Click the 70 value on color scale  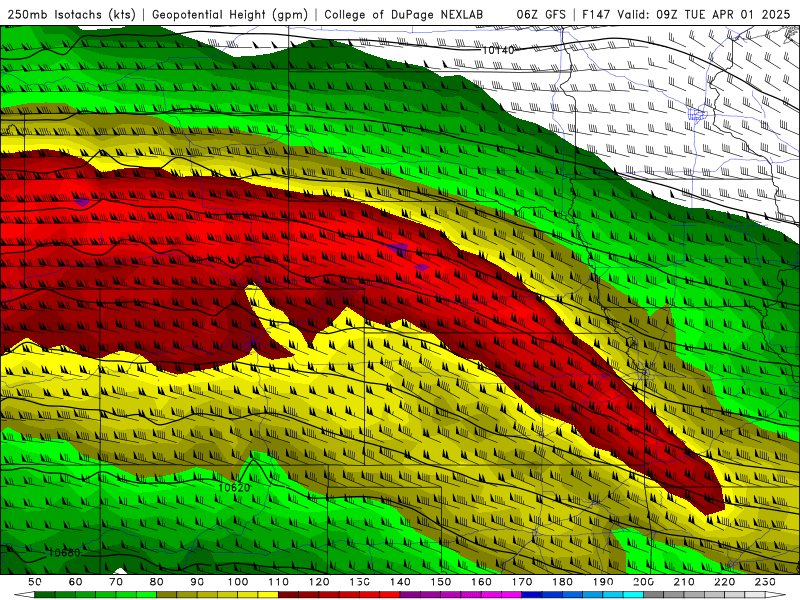coord(116,582)
